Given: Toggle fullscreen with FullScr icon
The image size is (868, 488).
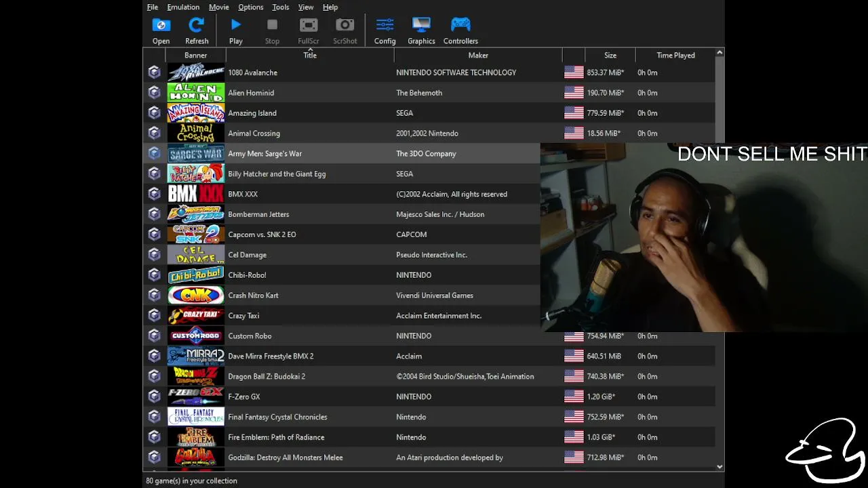Looking at the screenshot, I should pos(309,31).
